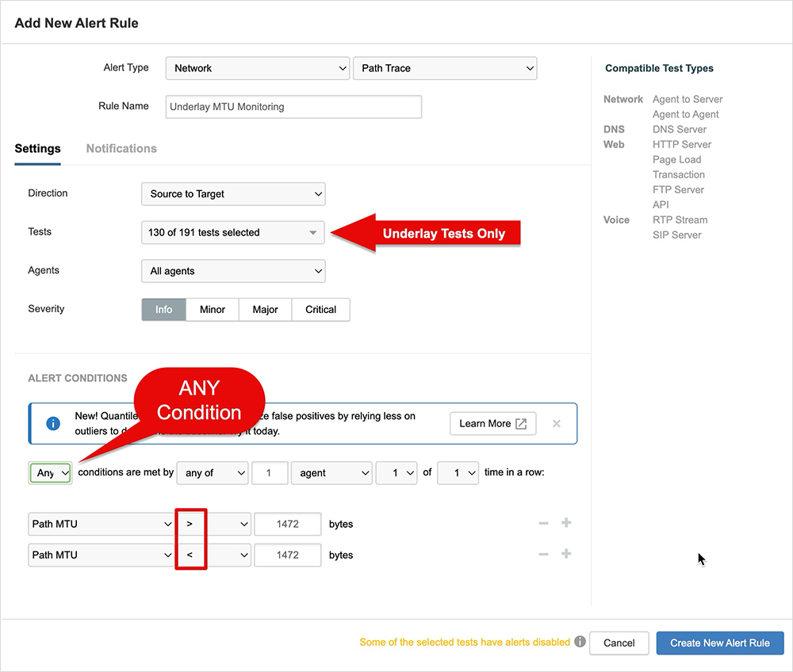Remove the second Path MTU condition row
The width and height of the screenshot is (793, 672).
coord(543,555)
